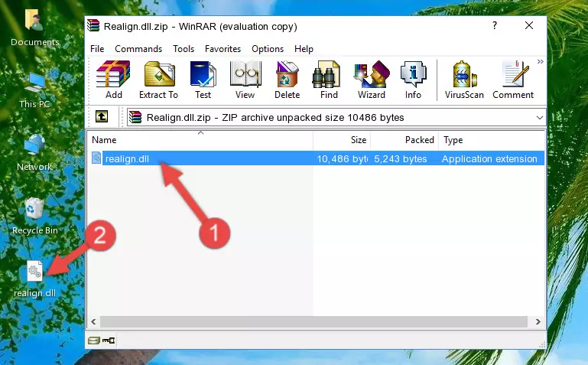Image resolution: width=588 pixels, height=365 pixels.
Task: Open the Tools menu
Action: pyautogui.click(x=184, y=49)
